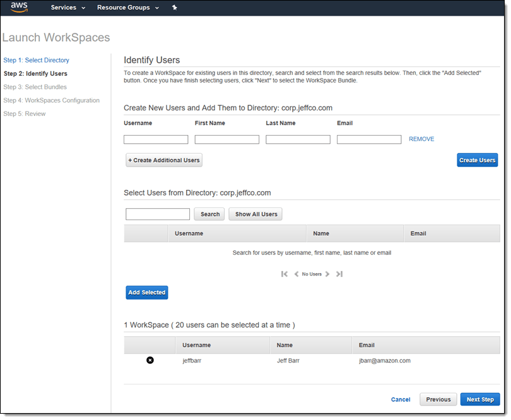Click the pin shortcut icon in the top bar

174,8
